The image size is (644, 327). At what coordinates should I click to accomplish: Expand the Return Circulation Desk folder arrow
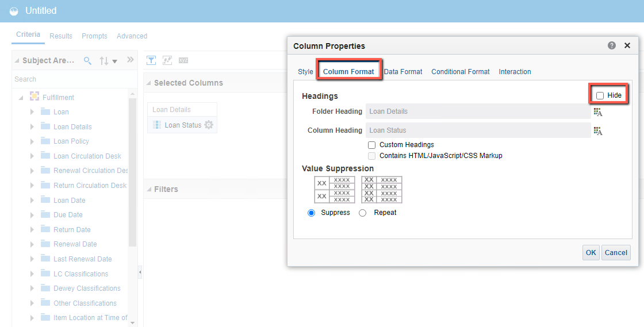[x=32, y=186]
